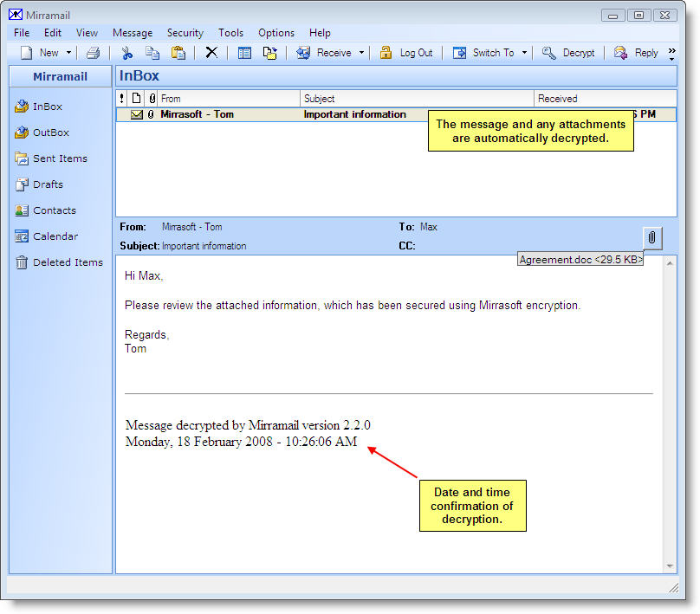This screenshot has height=614, width=700.
Task: Select the OutBox folder in sidebar
Action: click(x=42, y=132)
